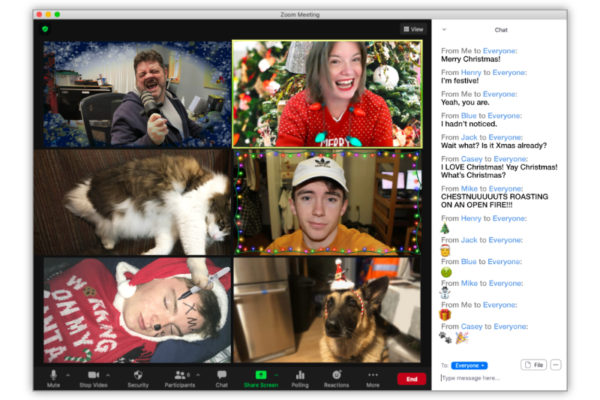Select the fluffy cat video tile
600x400 pixels.
point(133,202)
